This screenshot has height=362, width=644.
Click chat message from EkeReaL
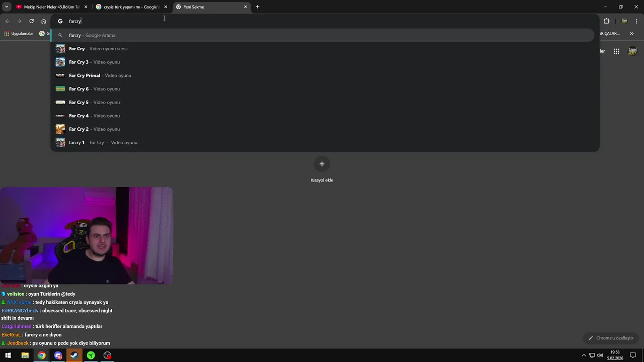click(x=31, y=335)
